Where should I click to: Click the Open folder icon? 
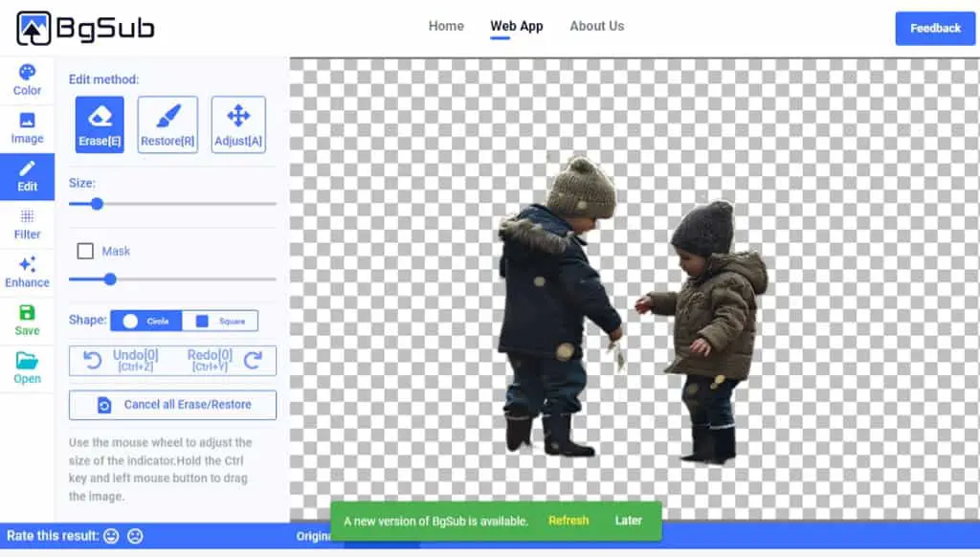click(27, 368)
